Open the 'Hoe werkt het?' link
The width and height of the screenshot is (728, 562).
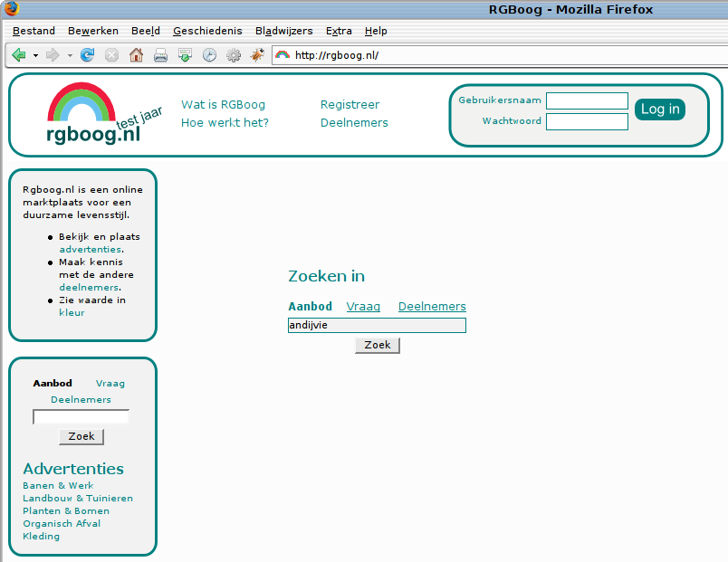coord(225,122)
